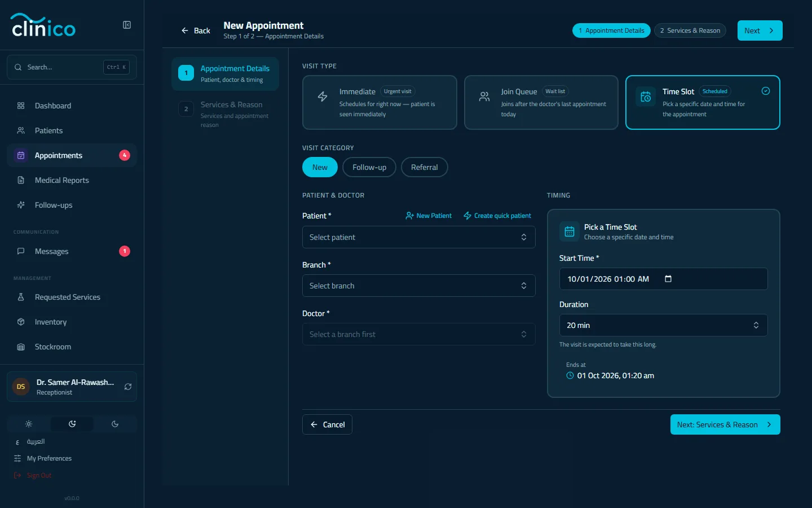Collapse the sidebar panel icon
The height and width of the screenshot is (508, 812).
[127, 25]
